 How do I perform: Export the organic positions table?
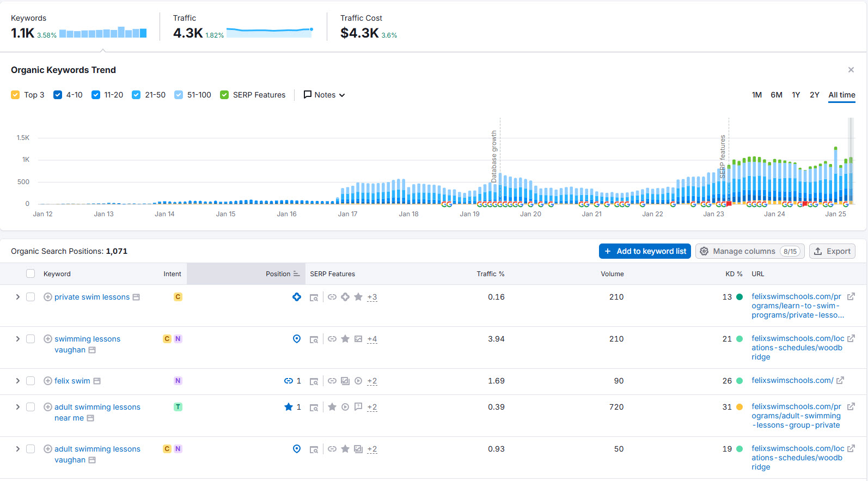click(x=832, y=251)
